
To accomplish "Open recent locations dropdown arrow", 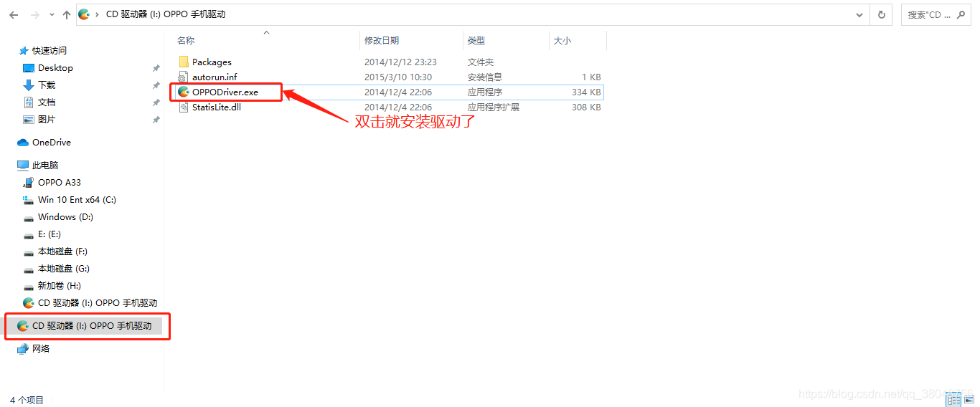I will tap(52, 15).
